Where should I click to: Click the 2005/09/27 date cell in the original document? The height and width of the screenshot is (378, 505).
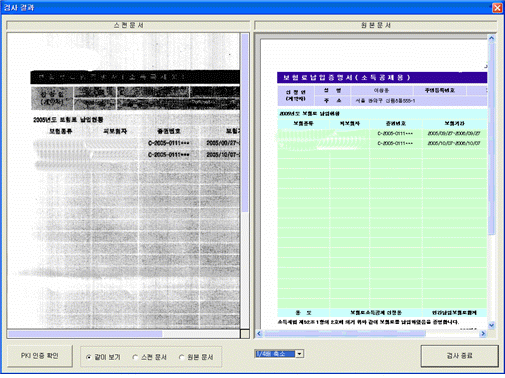pos(454,133)
